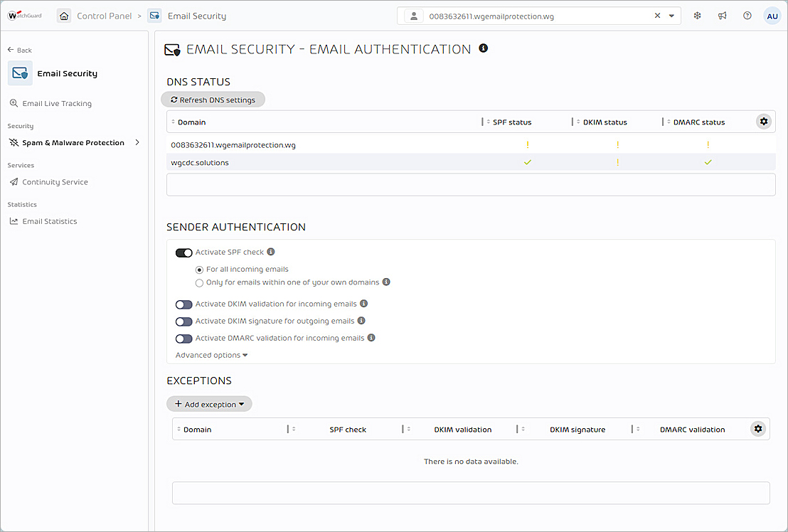
Task: Clear the selected account with the X
Action: coord(657,15)
